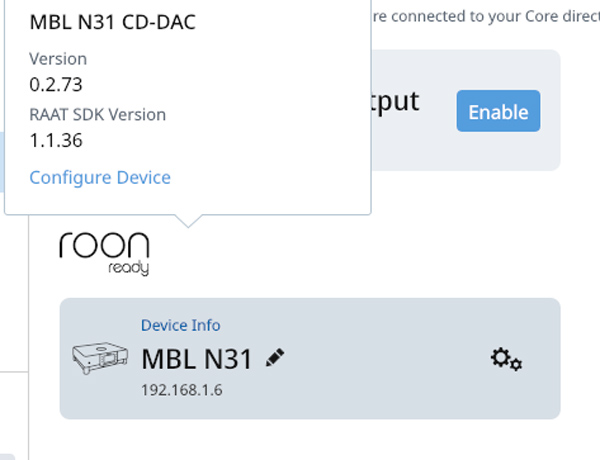Click the IP address 192.168.1.6
600x460 pixels.
(181, 390)
